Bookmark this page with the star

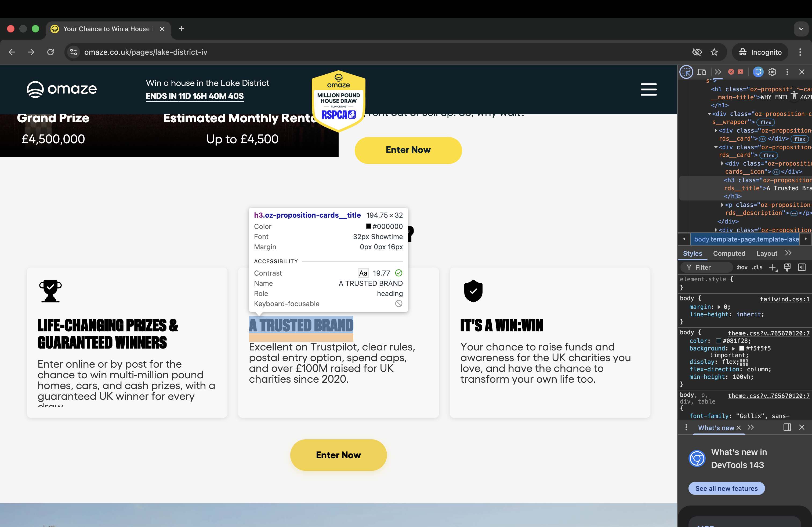[x=714, y=52]
